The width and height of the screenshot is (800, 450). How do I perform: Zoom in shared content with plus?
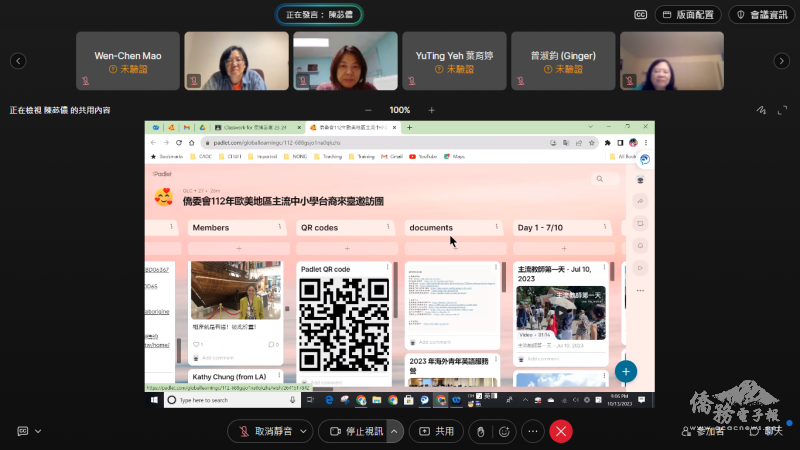coord(432,110)
